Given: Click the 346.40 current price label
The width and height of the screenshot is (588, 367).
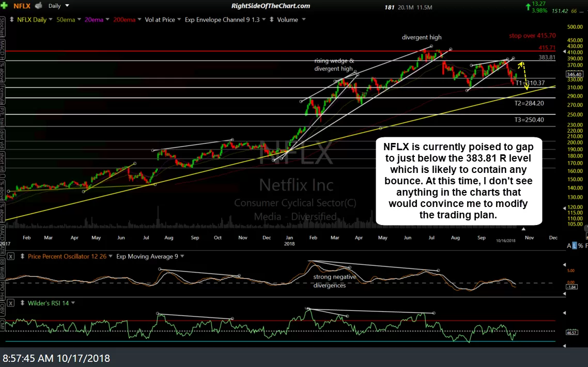Looking at the screenshot, I should pos(574,74).
